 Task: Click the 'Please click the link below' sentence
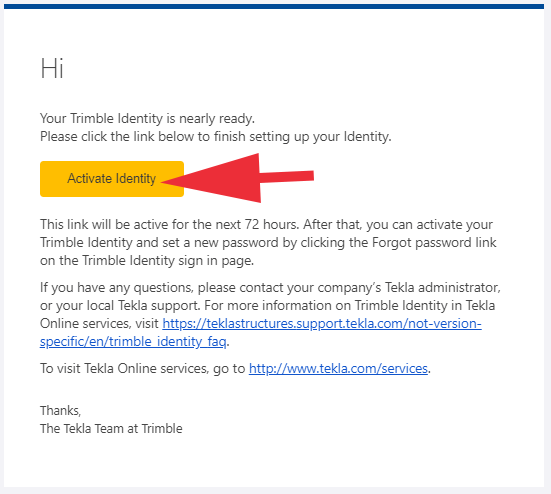click(x=216, y=136)
